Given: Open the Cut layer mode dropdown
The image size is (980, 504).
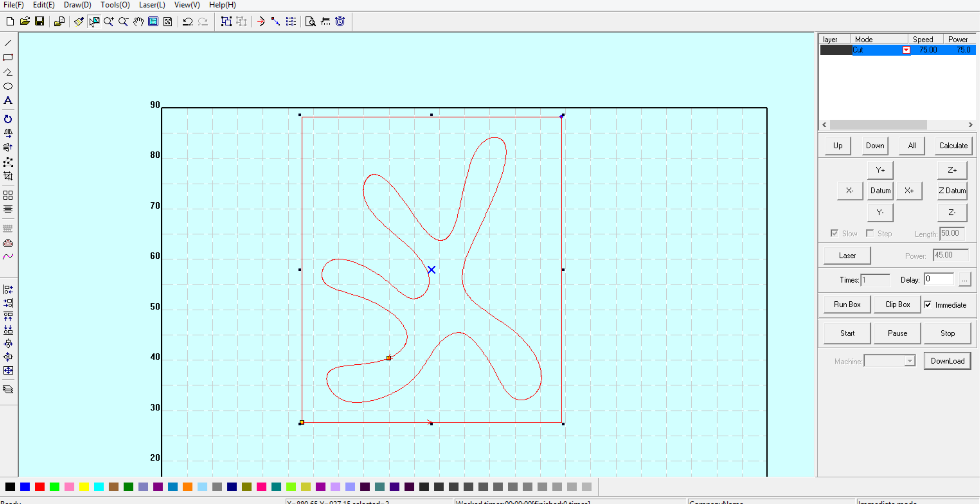Looking at the screenshot, I should [x=906, y=49].
